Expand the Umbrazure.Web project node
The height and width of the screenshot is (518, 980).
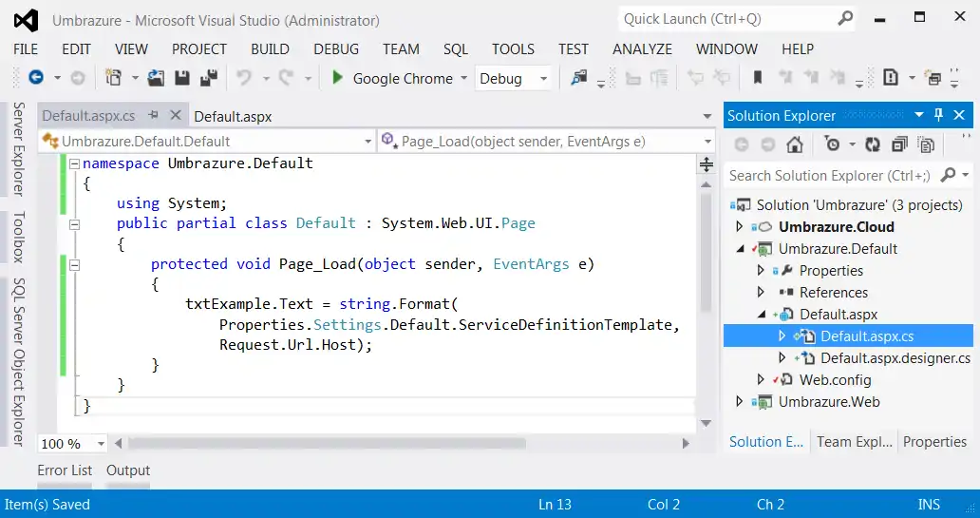pyautogui.click(x=740, y=402)
